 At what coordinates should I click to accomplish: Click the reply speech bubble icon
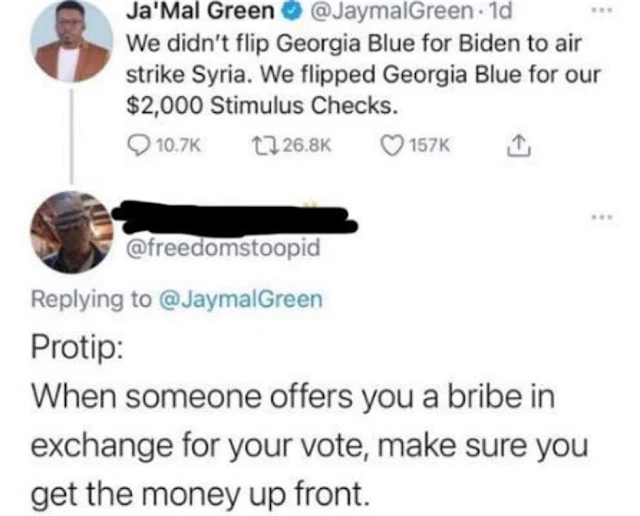click(139, 146)
